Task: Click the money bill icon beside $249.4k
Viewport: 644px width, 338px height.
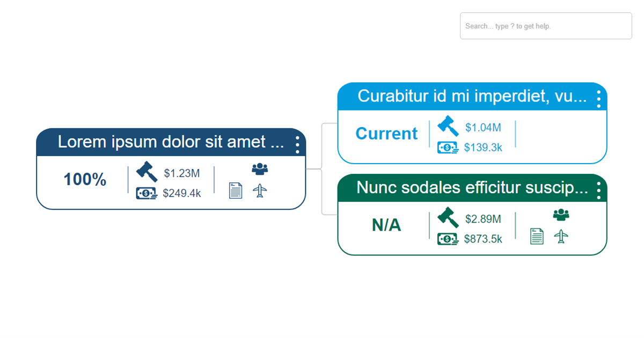Action: 147,194
